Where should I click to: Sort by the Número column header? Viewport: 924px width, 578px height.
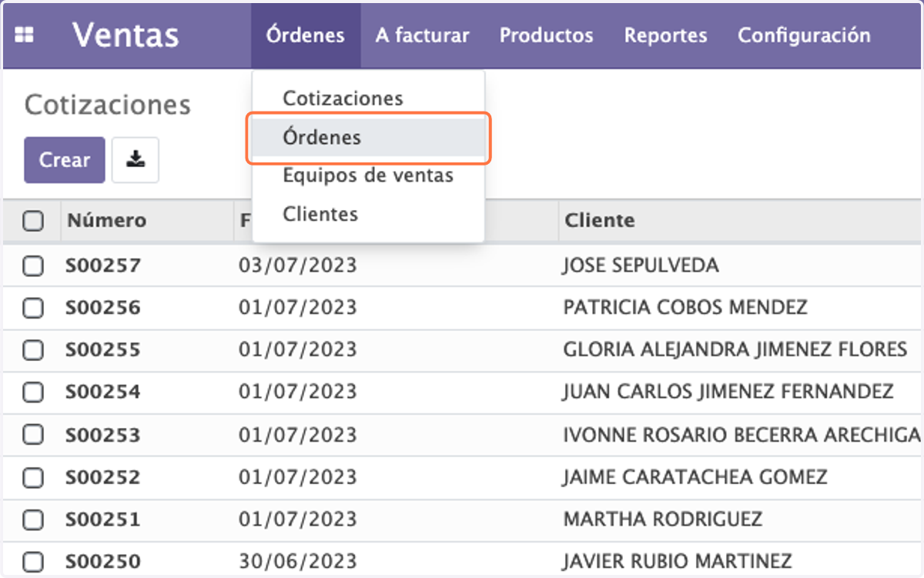point(106,220)
